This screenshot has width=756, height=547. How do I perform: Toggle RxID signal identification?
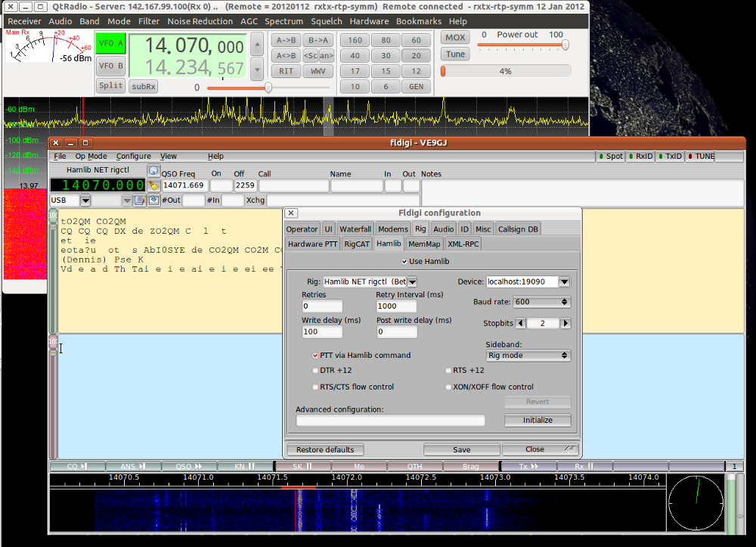[x=643, y=156]
